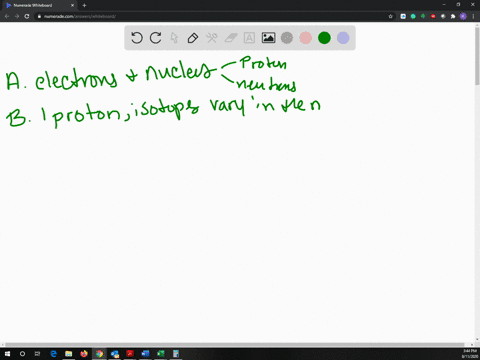Viewport: 480px width, 360px height.
Task: Switch to the Numerade Whiteboard tab
Action: point(39,5)
